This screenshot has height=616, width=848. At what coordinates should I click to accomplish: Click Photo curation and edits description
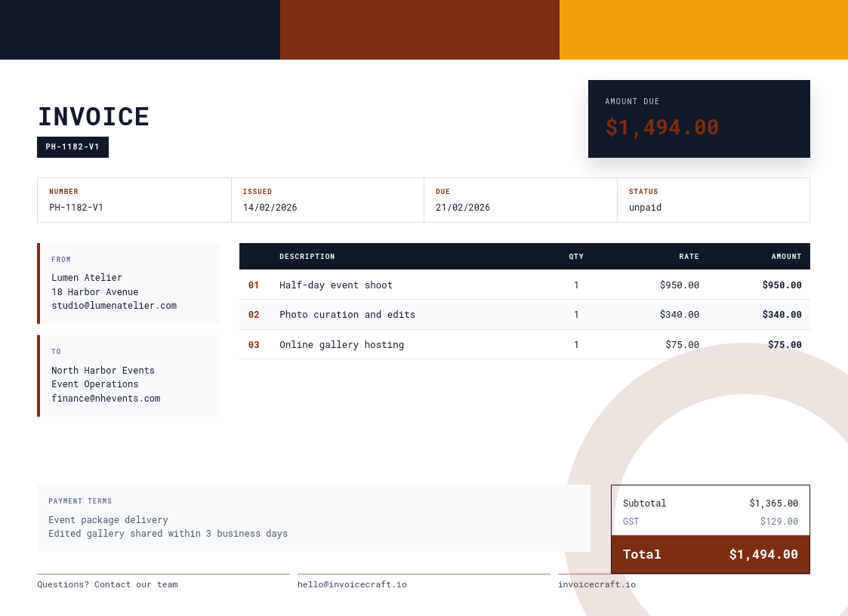347,315
